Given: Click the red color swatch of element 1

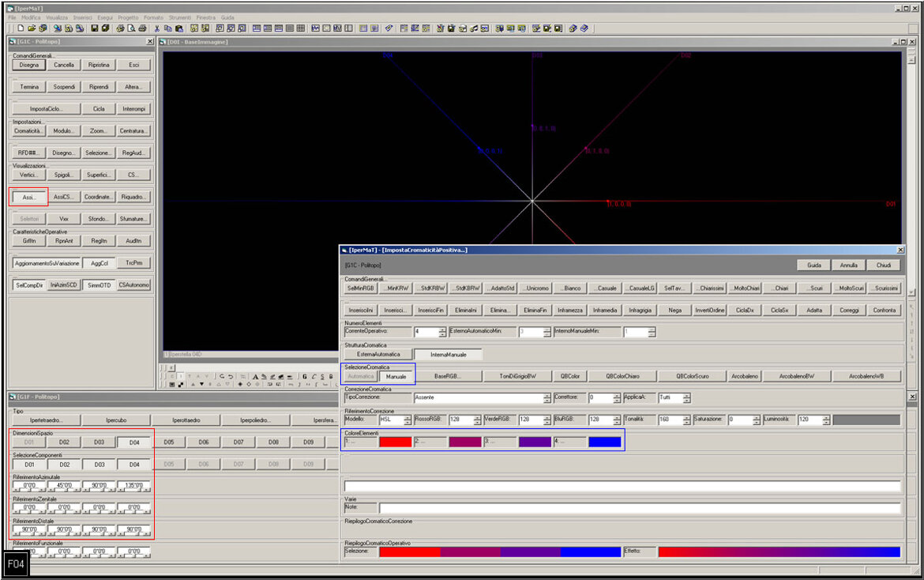Looking at the screenshot, I should (x=395, y=442).
